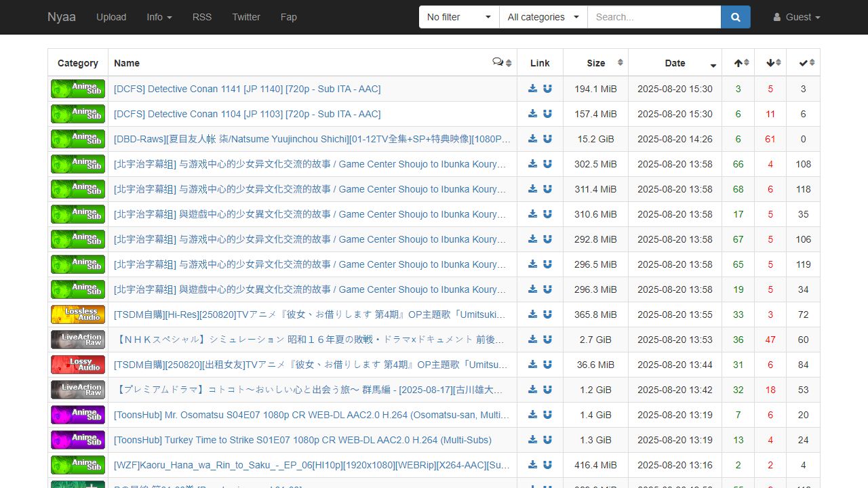
Task: Download torrent for Detective Conan 1104
Action: 533,113
